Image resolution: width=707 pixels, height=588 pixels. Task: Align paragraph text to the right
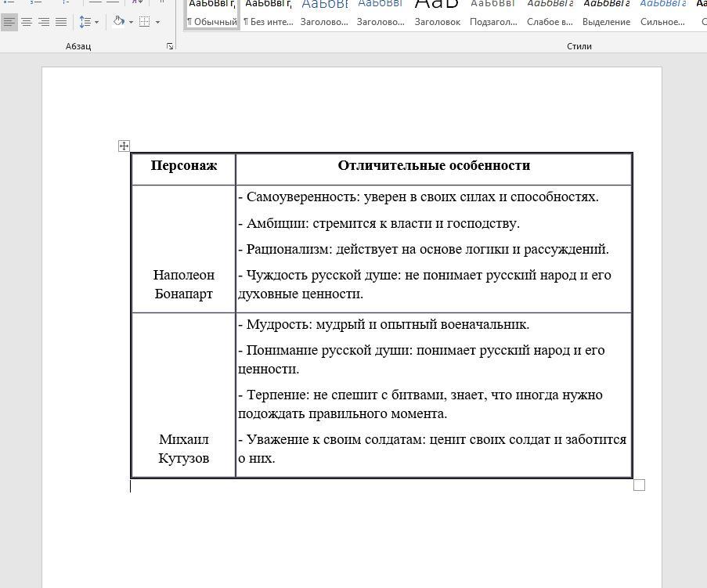[44, 21]
